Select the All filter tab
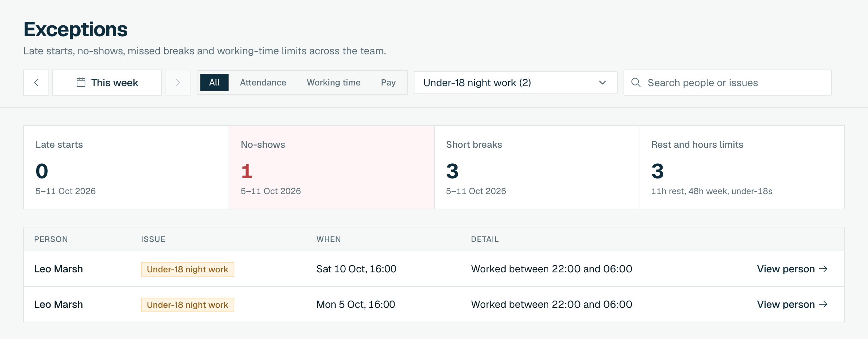The height and width of the screenshot is (339, 868). [214, 83]
